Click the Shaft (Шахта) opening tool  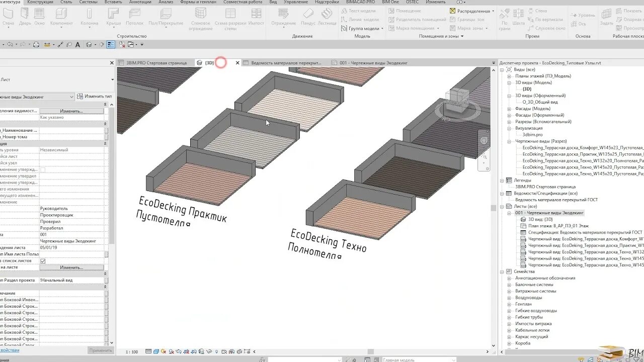pos(518,17)
